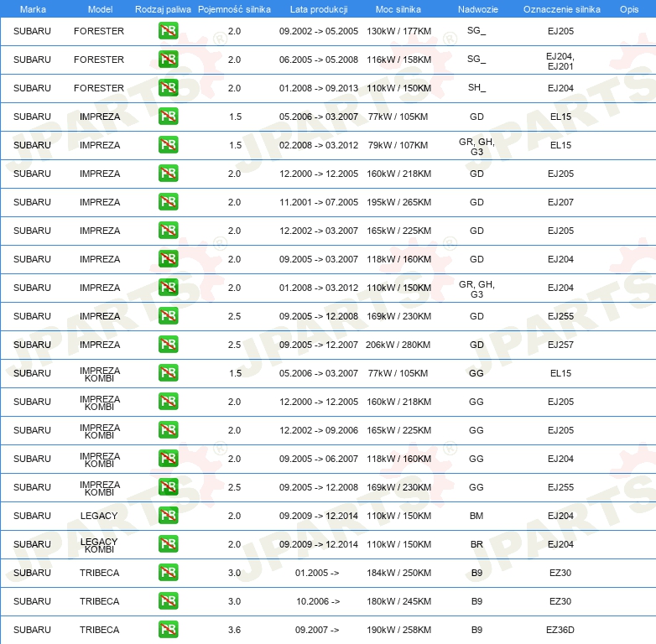Viewport: 656px width, 644px height.
Task: Click production years 09.2005 -> 06.2007
Action: tap(319, 459)
